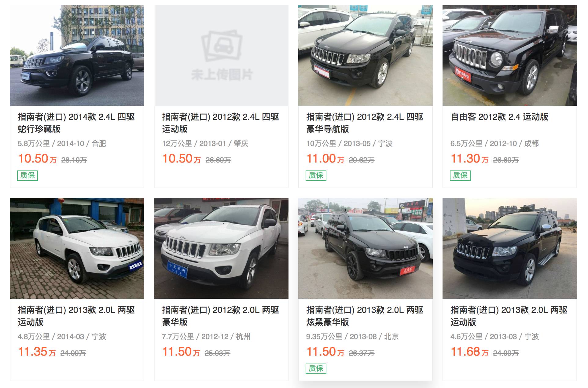Open listing 指南者 2014款 2.4L 四驱 蛇行珍藏版
The width and height of the screenshot is (588, 388).
(x=76, y=123)
